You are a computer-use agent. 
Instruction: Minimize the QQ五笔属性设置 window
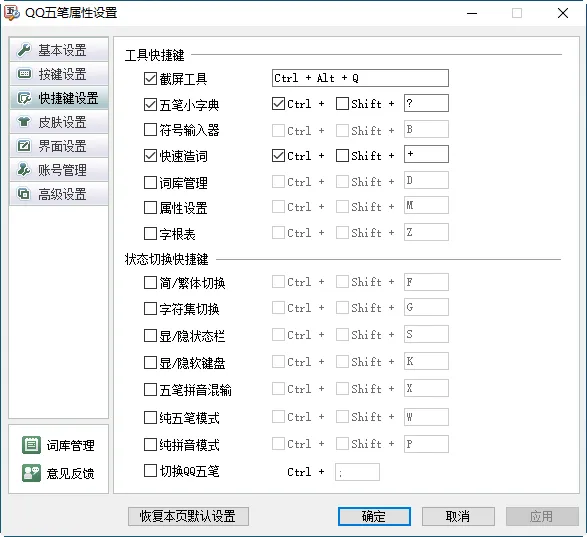point(472,13)
